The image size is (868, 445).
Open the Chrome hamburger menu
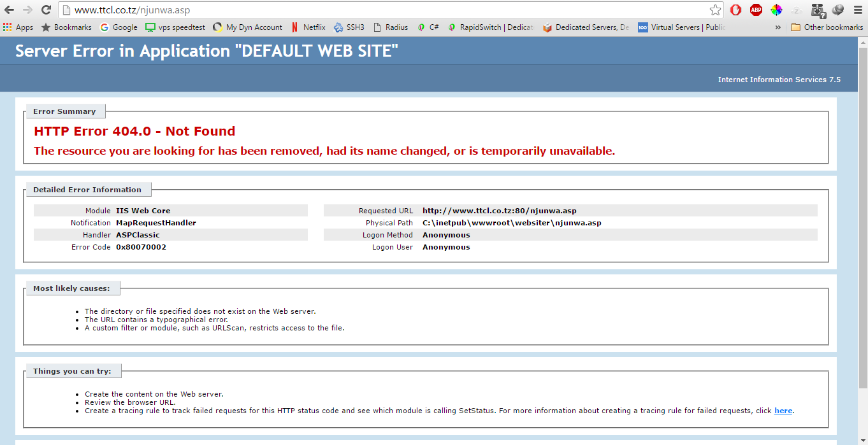click(858, 10)
